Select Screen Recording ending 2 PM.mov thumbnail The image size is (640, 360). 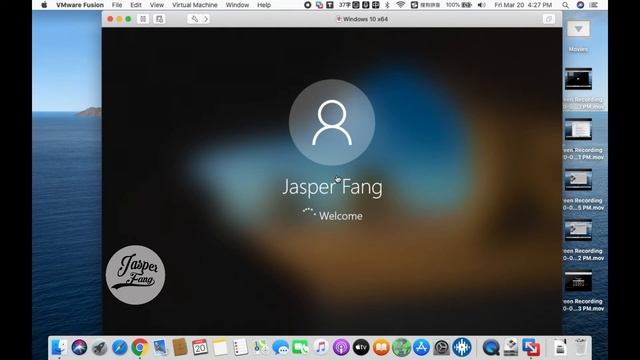[x=578, y=231]
